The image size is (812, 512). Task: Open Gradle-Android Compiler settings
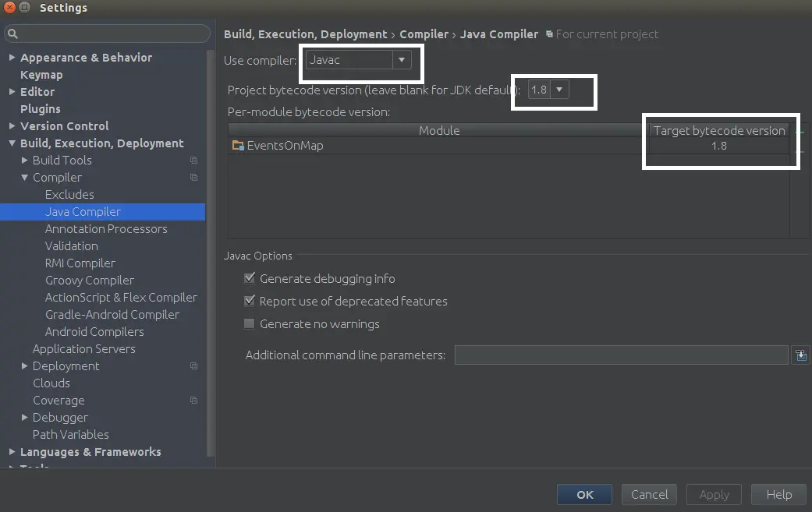pos(112,314)
